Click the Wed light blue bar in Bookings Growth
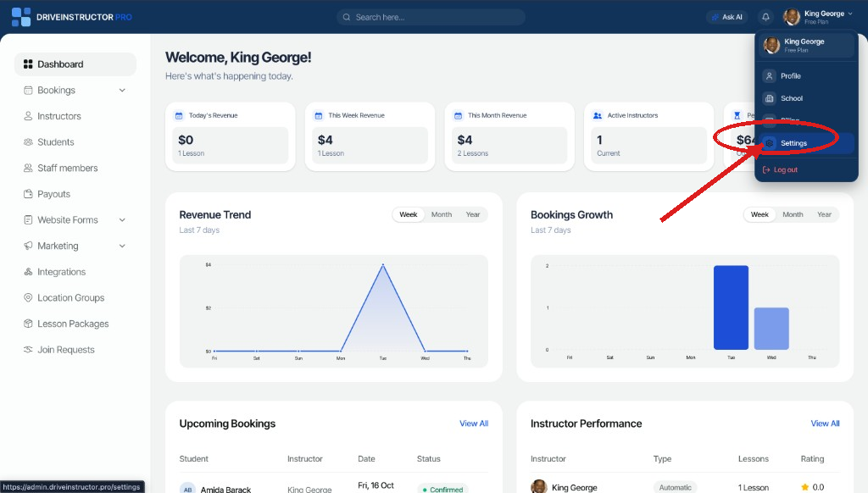 click(771, 329)
